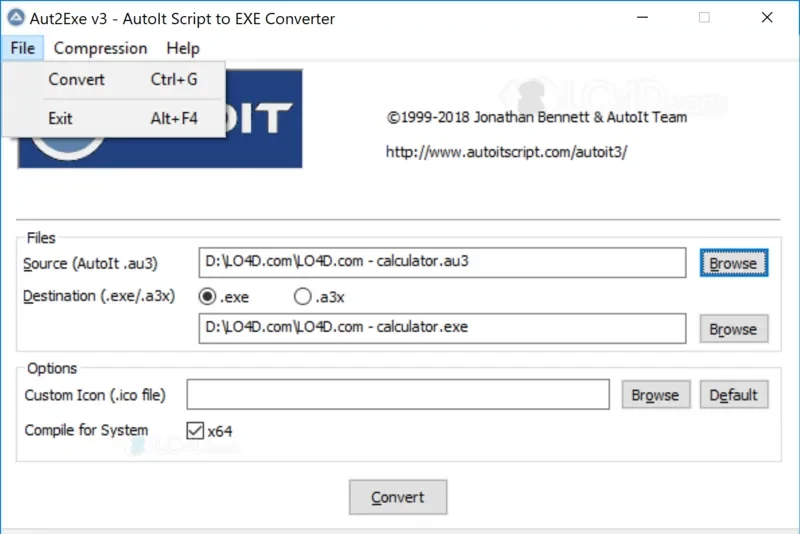
Task: Click the Destination .exe path input field
Action: [x=442, y=328]
